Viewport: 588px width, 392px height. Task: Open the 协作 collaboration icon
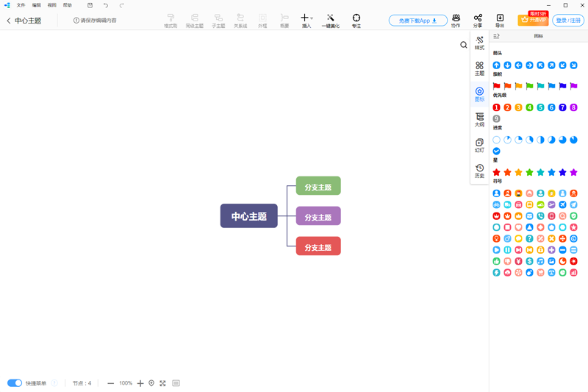point(456,21)
